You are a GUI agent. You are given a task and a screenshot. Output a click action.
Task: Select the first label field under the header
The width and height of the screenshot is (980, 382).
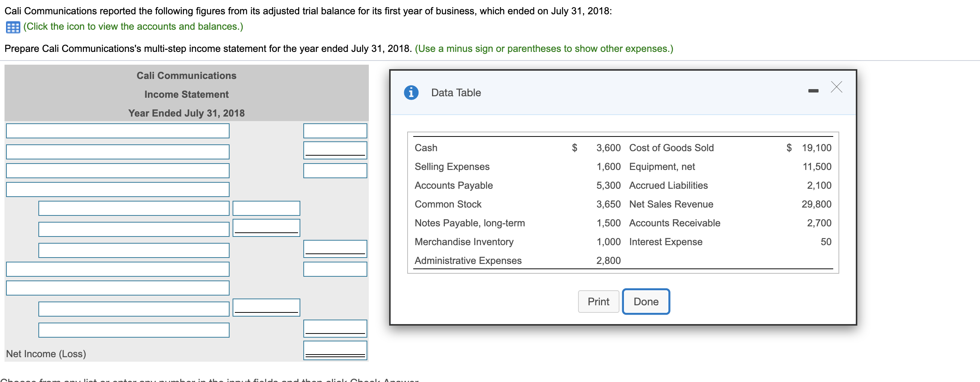pyautogui.click(x=117, y=131)
